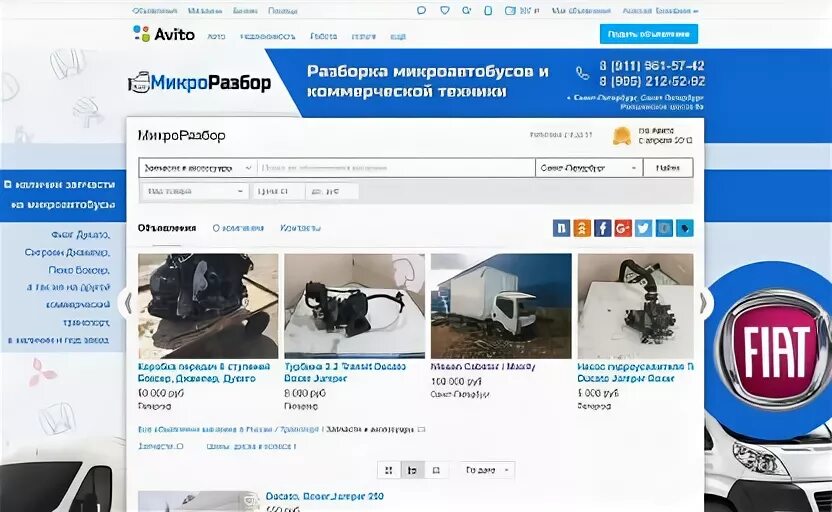Click the Цена от price input
This screenshot has width=832, height=512.
coord(279,191)
